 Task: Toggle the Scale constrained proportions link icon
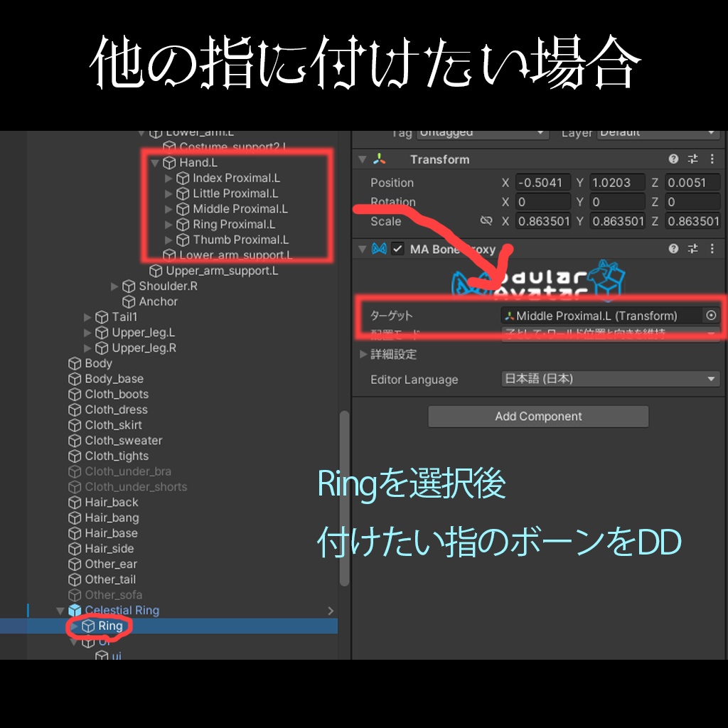tap(486, 221)
